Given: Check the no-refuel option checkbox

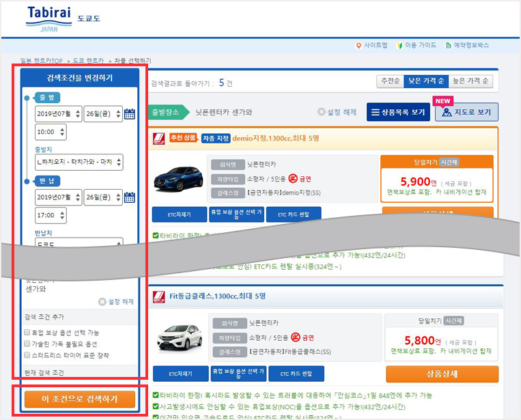Looking at the screenshot, I should (27, 344).
